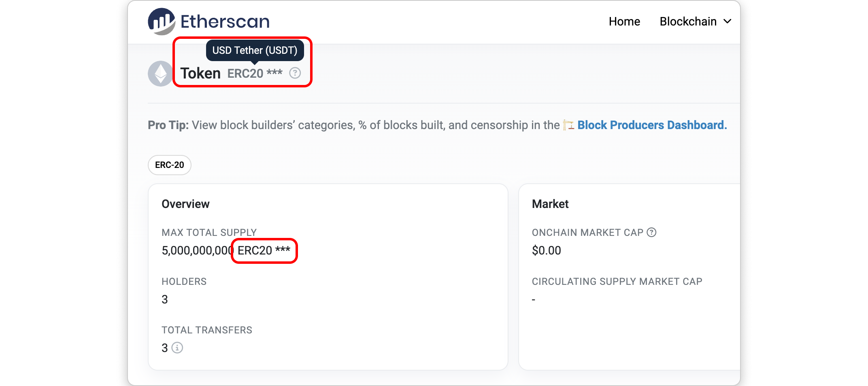Click the Etherscan logo icon

(162, 21)
